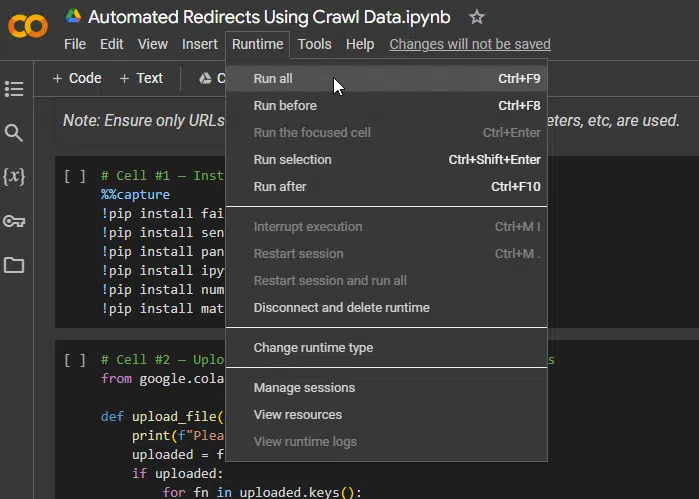This screenshot has height=499, width=699.
Task: Select Run after in the menu
Action: coord(280,186)
